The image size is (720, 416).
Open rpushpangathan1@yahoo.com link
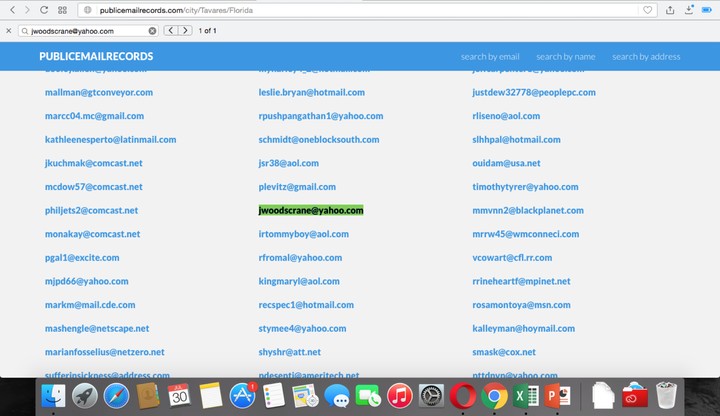[321, 116]
